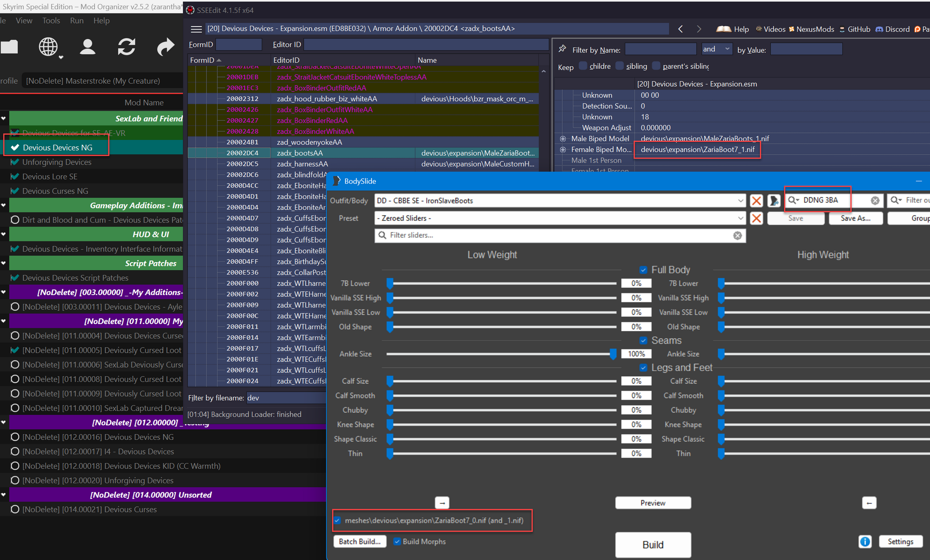Viewport: 930px width, 560px height.
Task: Navigate back with SSEEdit left arrow
Action: click(681, 29)
